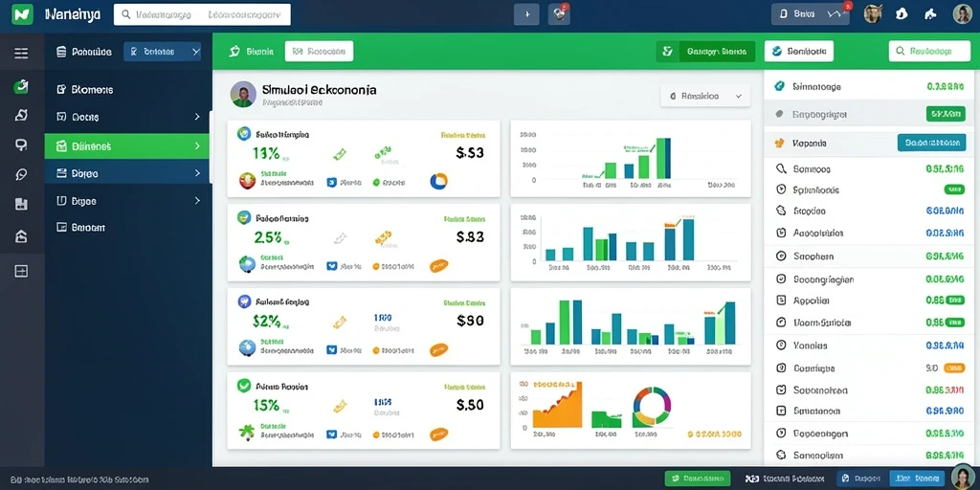Click the green N logo
Image resolution: width=980 pixels, height=490 pixels.
tap(21, 14)
